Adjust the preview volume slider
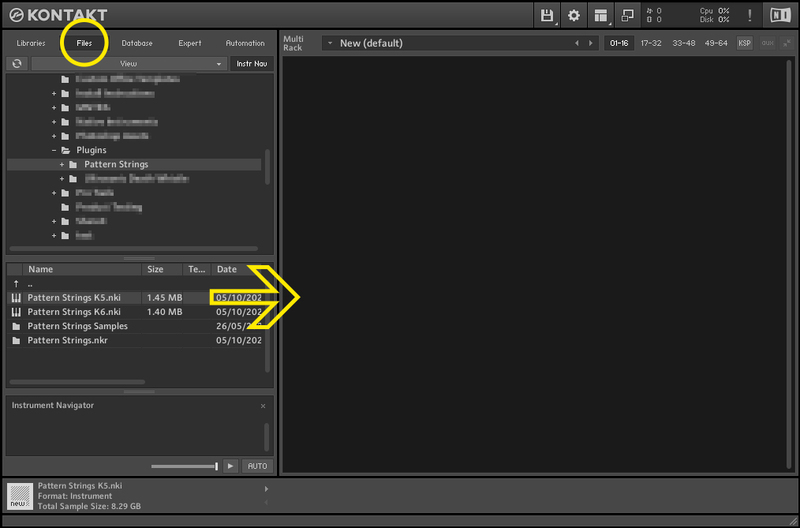The width and height of the screenshot is (800, 528). (x=185, y=466)
